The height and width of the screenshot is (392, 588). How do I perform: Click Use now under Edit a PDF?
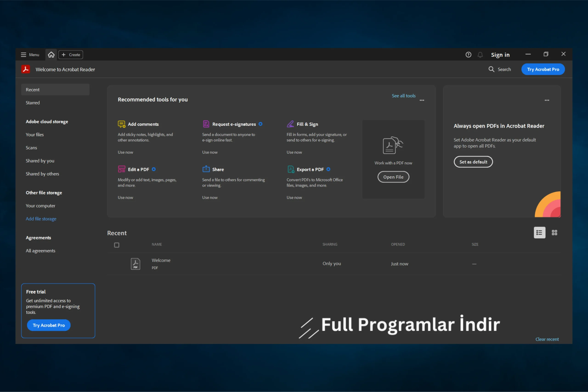click(x=125, y=197)
